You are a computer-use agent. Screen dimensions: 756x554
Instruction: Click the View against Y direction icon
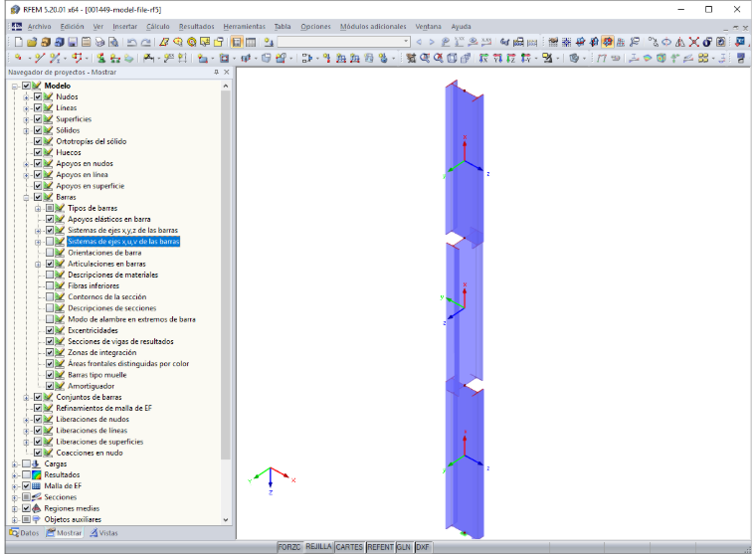tap(525, 58)
